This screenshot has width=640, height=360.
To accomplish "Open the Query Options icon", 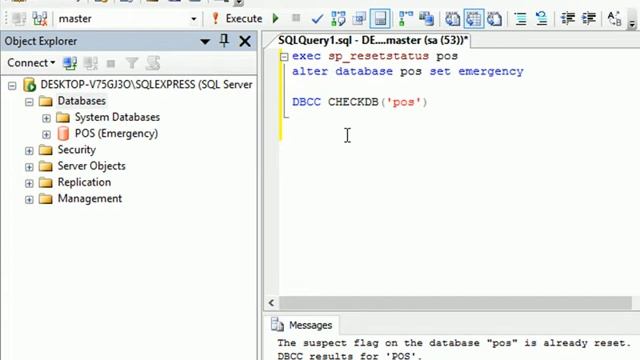I will (359, 19).
